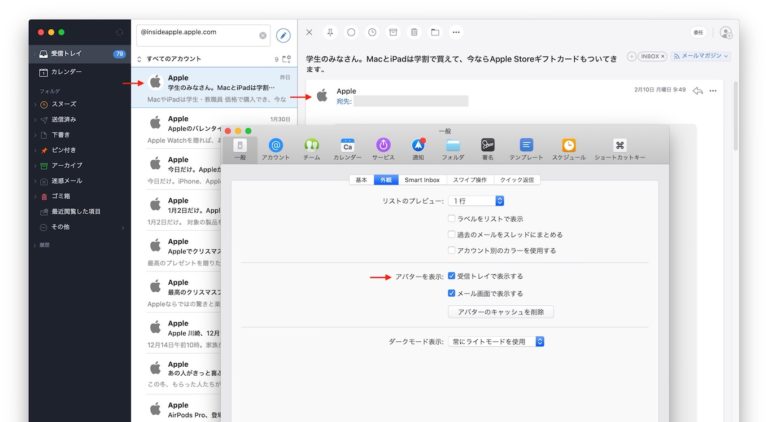Click アバターのキャッシュを削除 button
768x422 pixels.
tap(500, 312)
